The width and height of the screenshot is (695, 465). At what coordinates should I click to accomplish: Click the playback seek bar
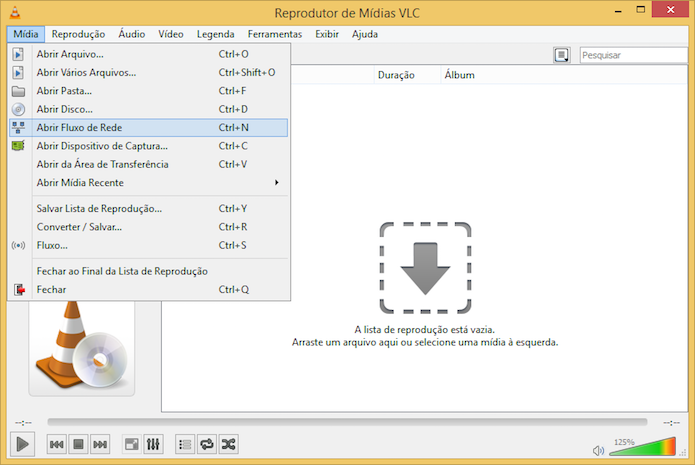347,422
